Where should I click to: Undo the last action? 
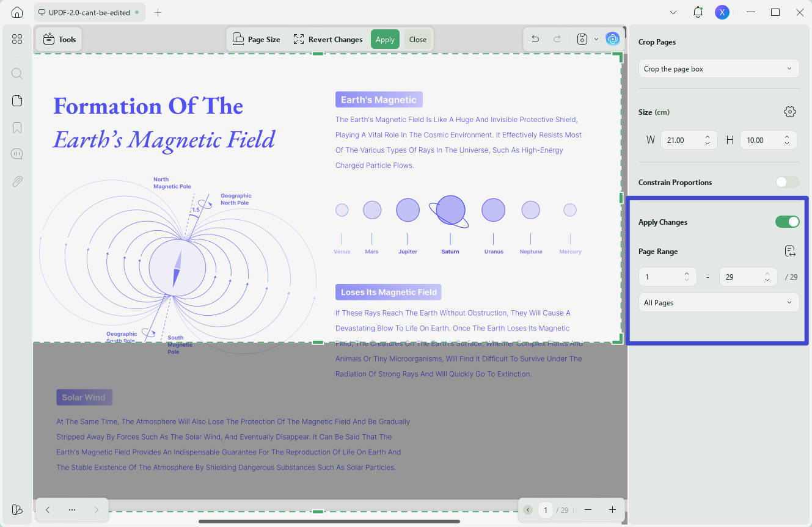535,39
